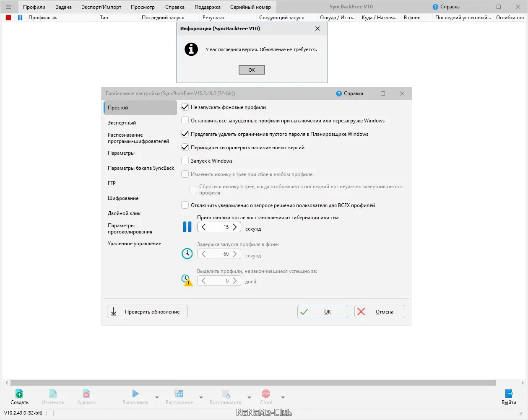Toggle 'Сбросить иконку в трее' checkbox

(193, 189)
